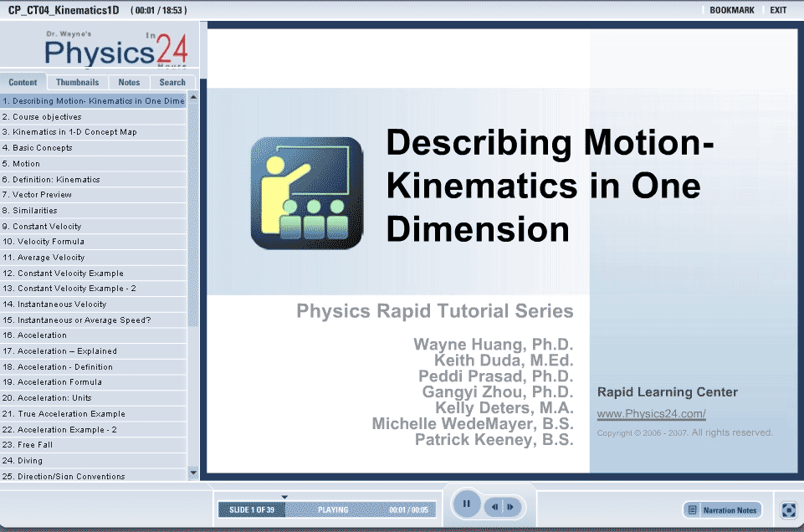
Task: Open the Notes tab
Action: (x=129, y=82)
